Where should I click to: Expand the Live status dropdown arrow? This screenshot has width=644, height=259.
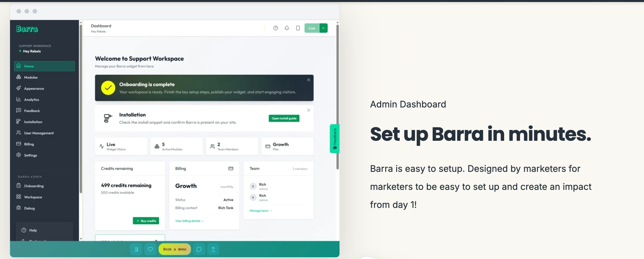click(x=323, y=28)
